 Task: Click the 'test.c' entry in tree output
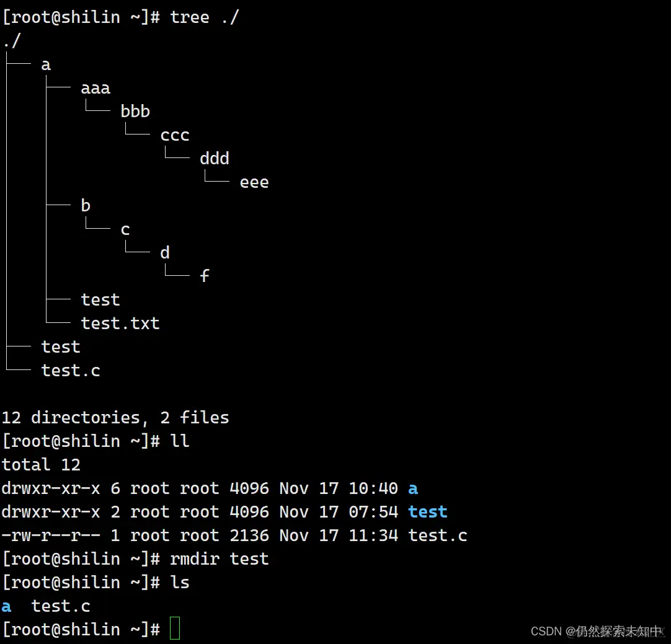[x=71, y=370]
